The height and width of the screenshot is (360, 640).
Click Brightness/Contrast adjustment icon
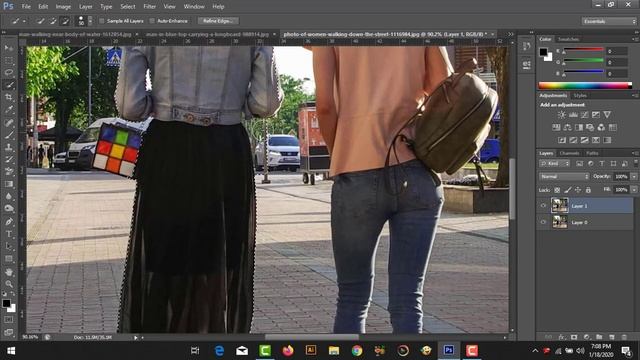click(x=562, y=115)
